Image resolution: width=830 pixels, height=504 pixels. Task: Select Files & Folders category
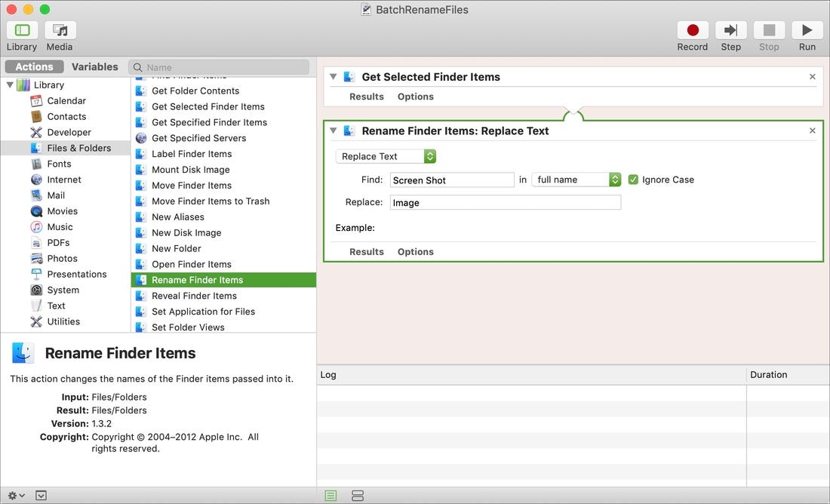point(66,148)
